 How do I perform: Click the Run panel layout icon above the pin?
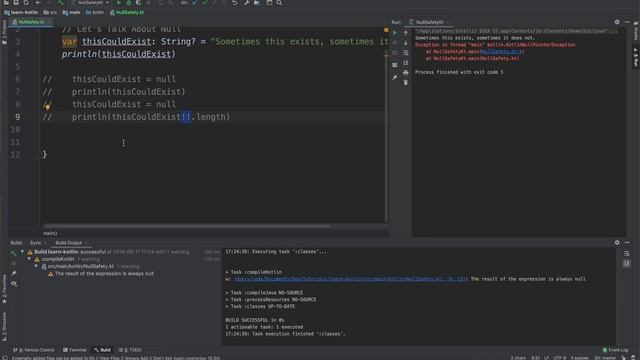(395, 65)
